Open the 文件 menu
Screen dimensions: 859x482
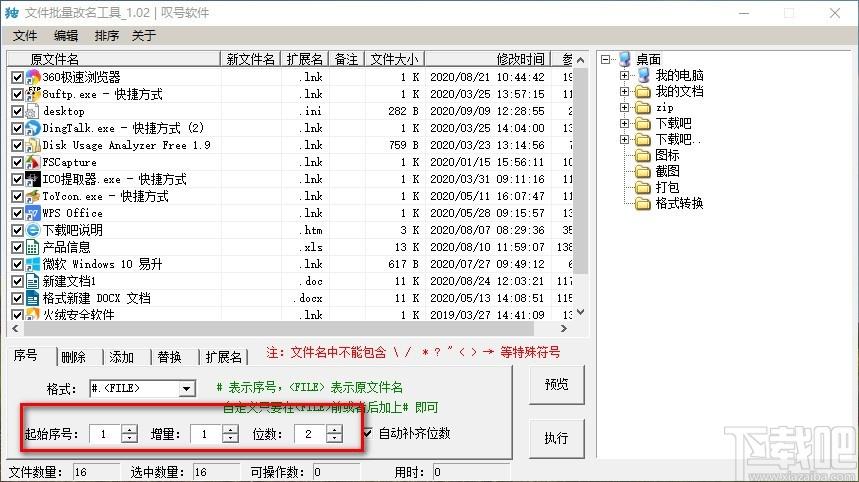pos(25,36)
